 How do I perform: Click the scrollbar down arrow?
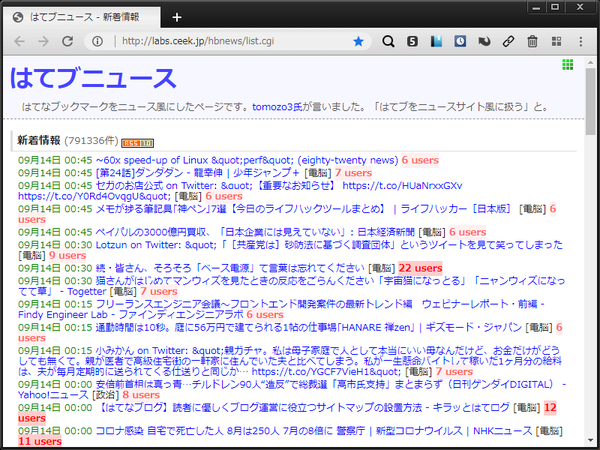point(590,440)
